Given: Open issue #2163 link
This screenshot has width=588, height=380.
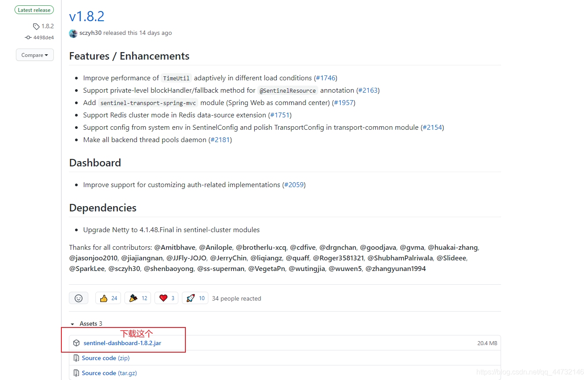Looking at the screenshot, I should pos(368,90).
